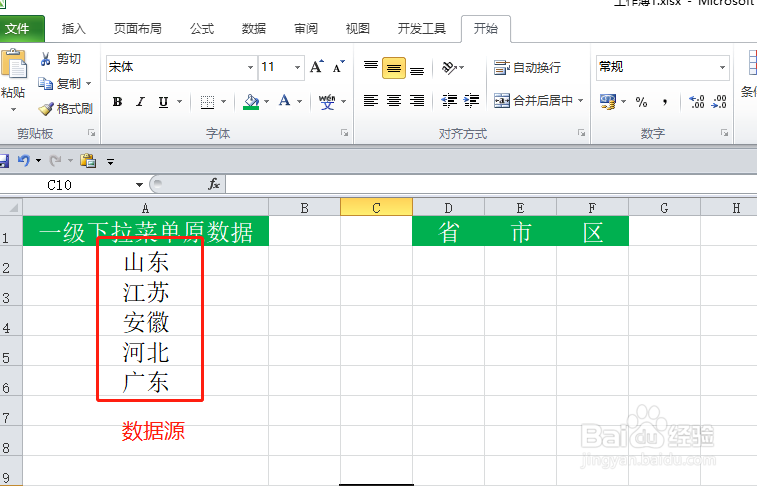Set top vertical alignment
Image resolution: width=757 pixels, height=486 pixels.
click(371, 68)
